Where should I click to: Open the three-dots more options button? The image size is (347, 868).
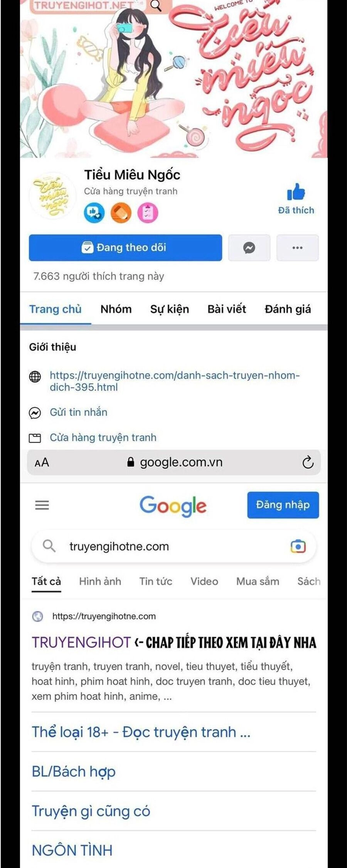pos(297,247)
